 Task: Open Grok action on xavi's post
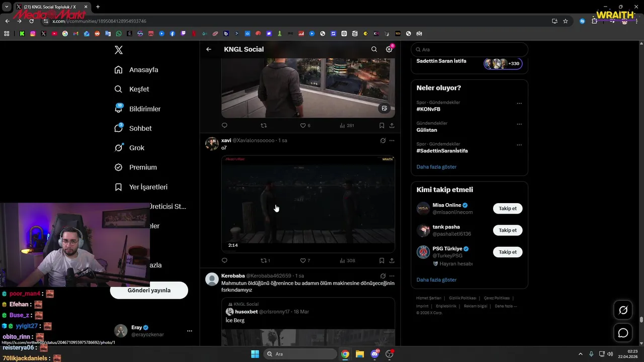click(x=383, y=141)
